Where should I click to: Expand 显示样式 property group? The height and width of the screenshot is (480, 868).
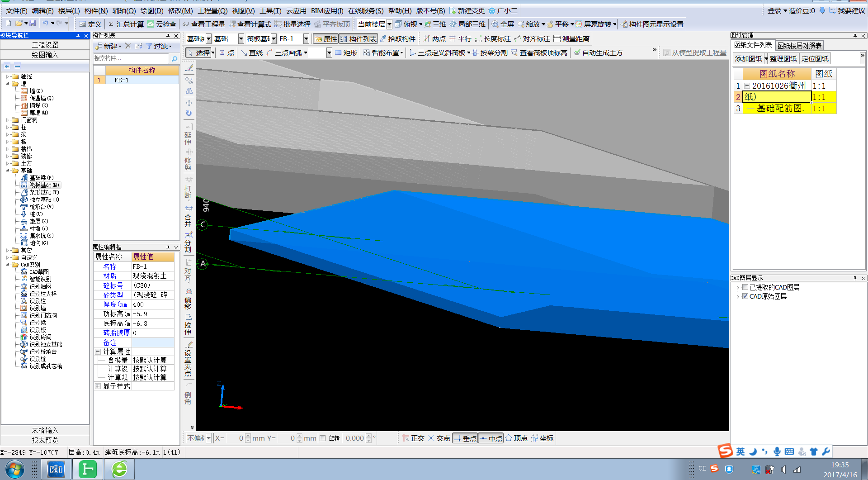point(98,386)
